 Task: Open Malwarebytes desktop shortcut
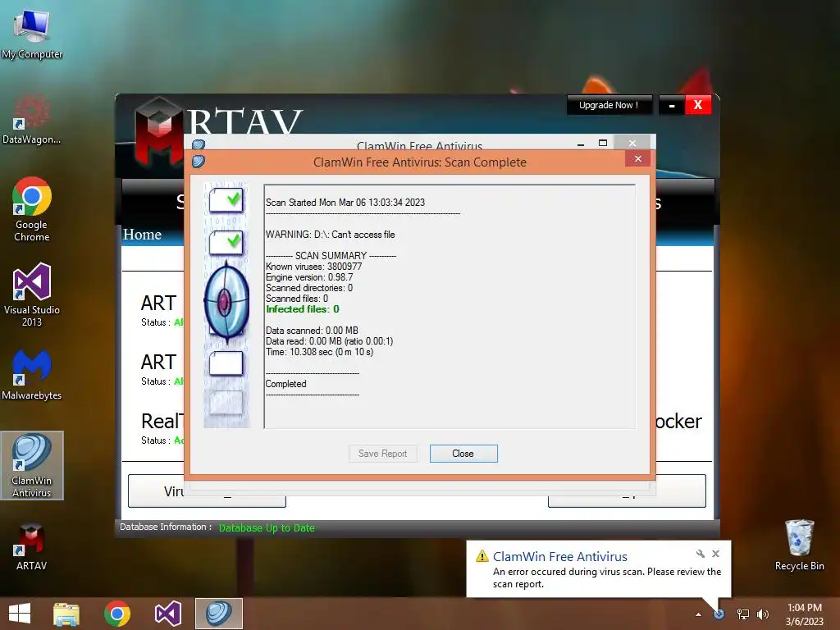tap(32, 375)
